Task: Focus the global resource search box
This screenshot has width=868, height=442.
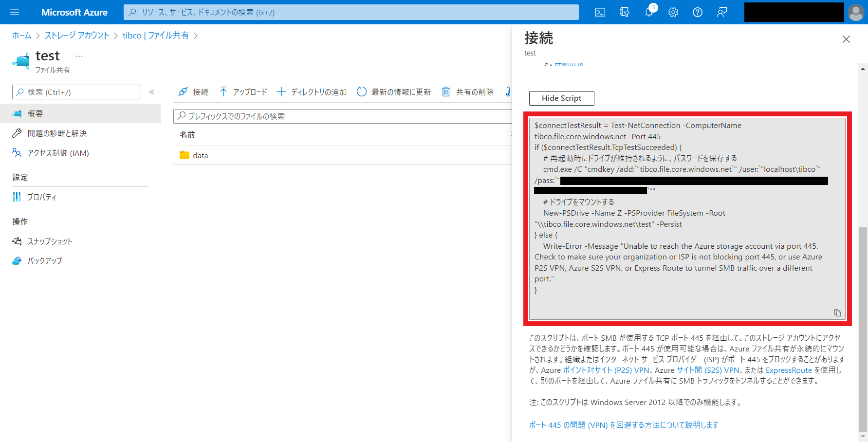Action: pos(351,12)
